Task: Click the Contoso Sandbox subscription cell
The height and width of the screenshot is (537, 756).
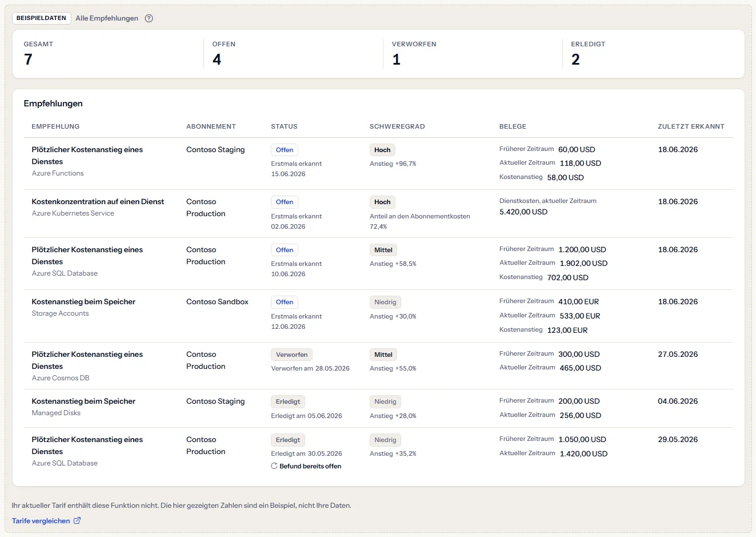Action: (x=217, y=302)
